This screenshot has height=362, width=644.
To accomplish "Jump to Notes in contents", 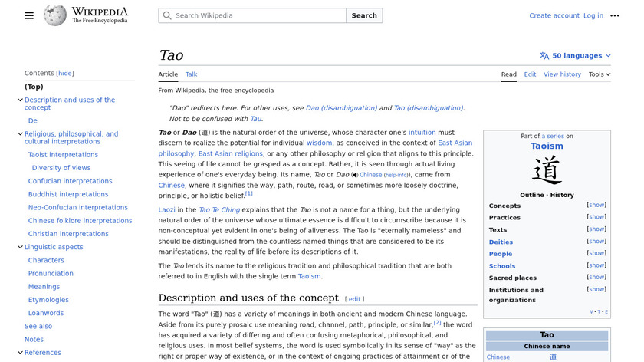I will click(x=34, y=340).
